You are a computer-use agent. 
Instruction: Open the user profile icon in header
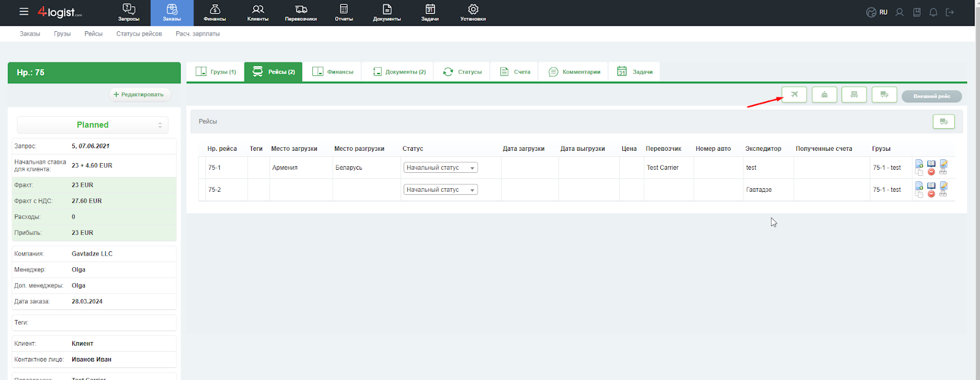pos(899,12)
